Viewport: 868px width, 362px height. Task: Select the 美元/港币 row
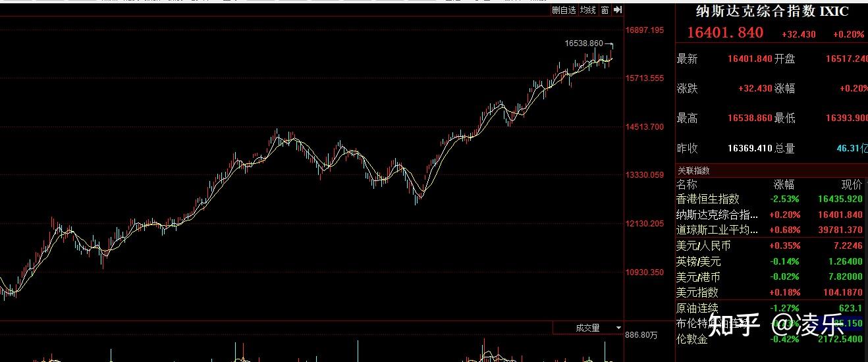click(x=769, y=277)
